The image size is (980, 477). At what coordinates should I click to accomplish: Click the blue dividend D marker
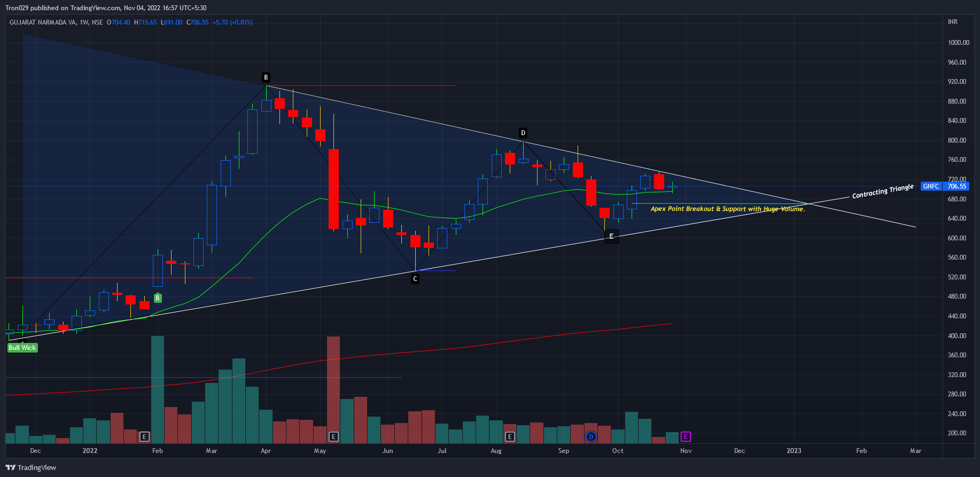coord(591,437)
